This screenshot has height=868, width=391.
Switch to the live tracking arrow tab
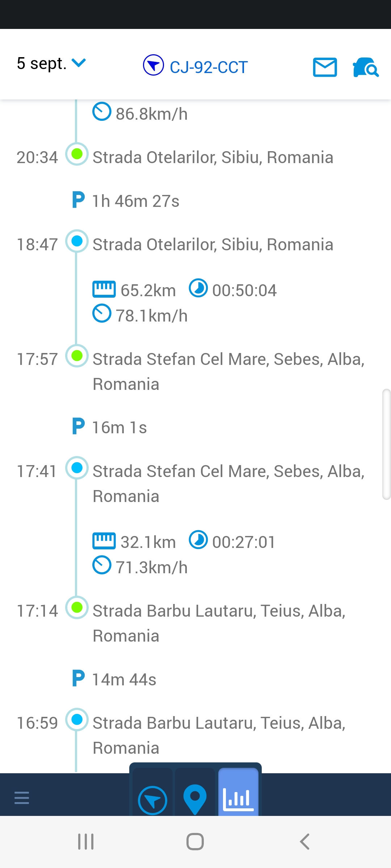click(152, 800)
